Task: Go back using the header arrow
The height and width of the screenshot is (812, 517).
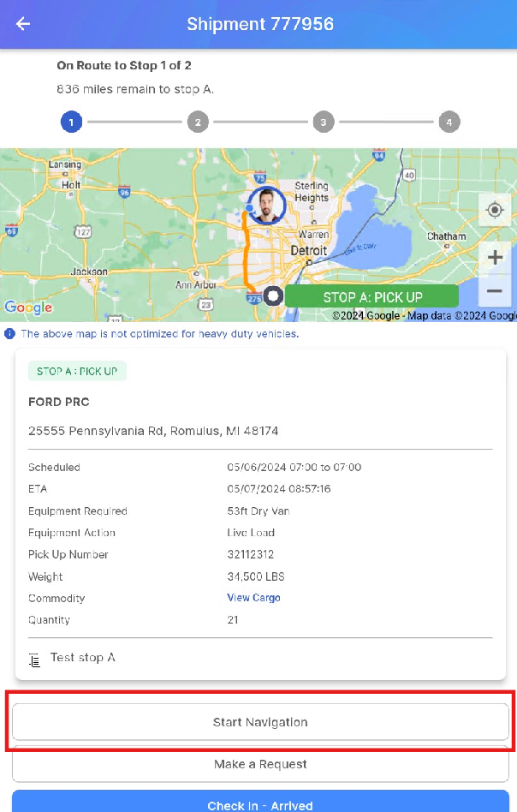Action: pyautogui.click(x=23, y=23)
